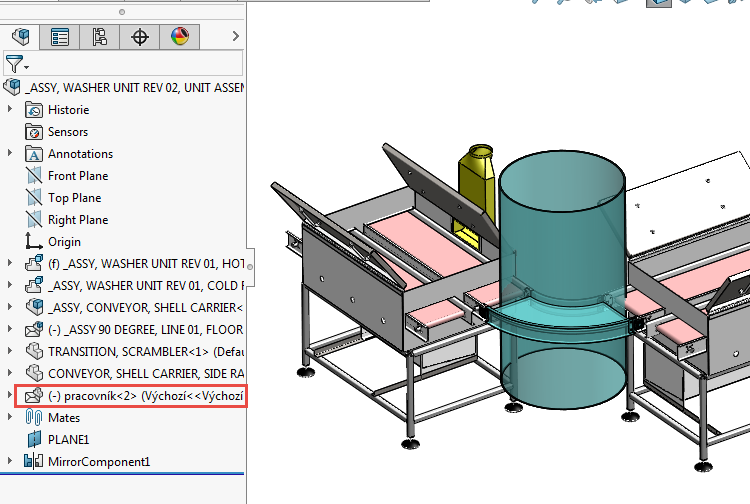Click the Sensors folder icon
Viewport: 750px width, 504px height.
pos(34,132)
